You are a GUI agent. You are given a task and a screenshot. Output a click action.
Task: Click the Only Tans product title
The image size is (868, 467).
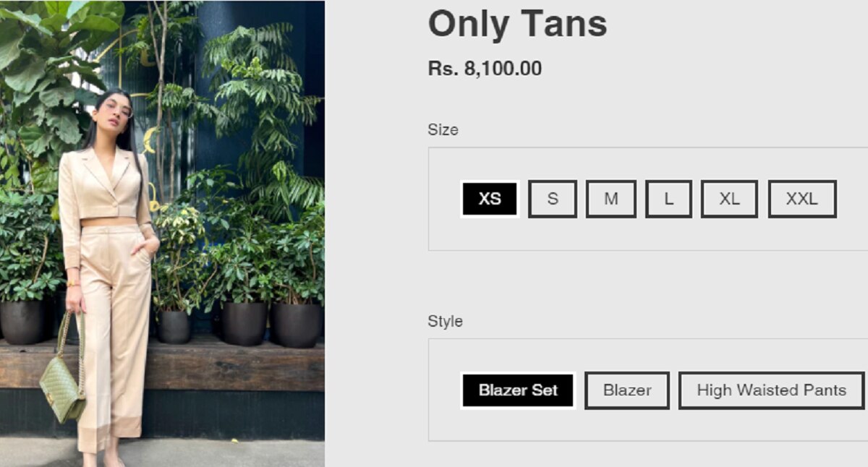(x=518, y=24)
